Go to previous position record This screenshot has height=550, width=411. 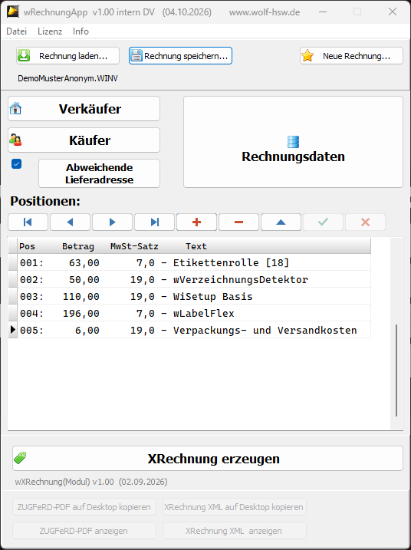70,222
